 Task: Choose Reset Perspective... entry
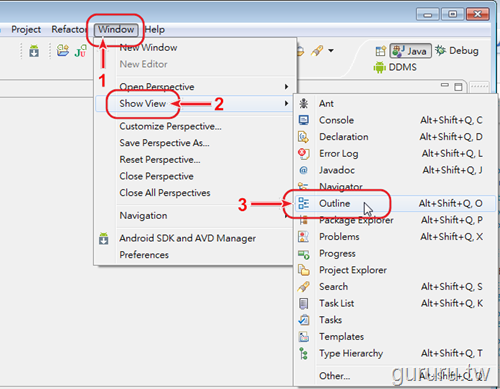195,160
